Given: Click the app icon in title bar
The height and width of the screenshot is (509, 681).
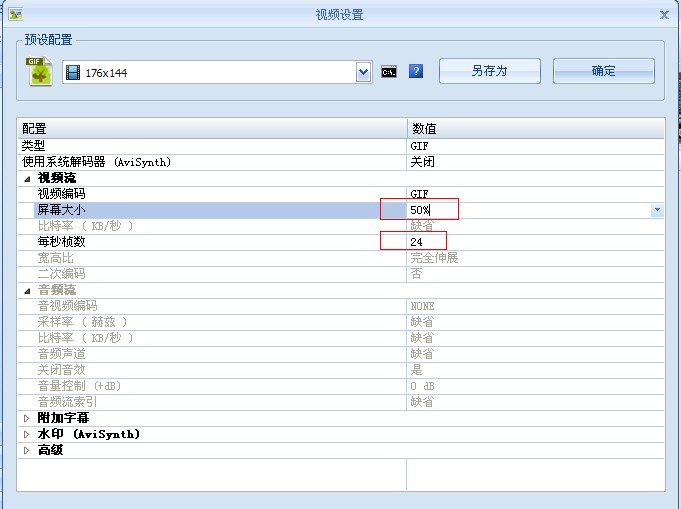Looking at the screenshot, I should [x=16, y=14].
